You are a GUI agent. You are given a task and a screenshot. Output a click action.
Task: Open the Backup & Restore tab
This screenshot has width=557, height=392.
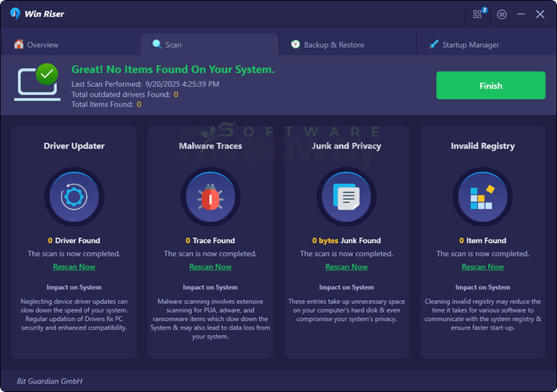[348, 44]
